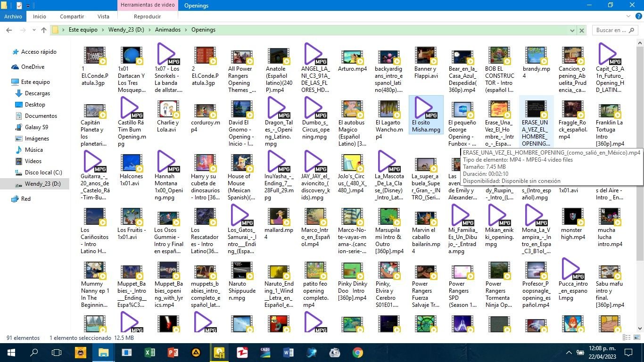Open Task View on taskbar
This screenshot has width=644, height=362.
57,352
